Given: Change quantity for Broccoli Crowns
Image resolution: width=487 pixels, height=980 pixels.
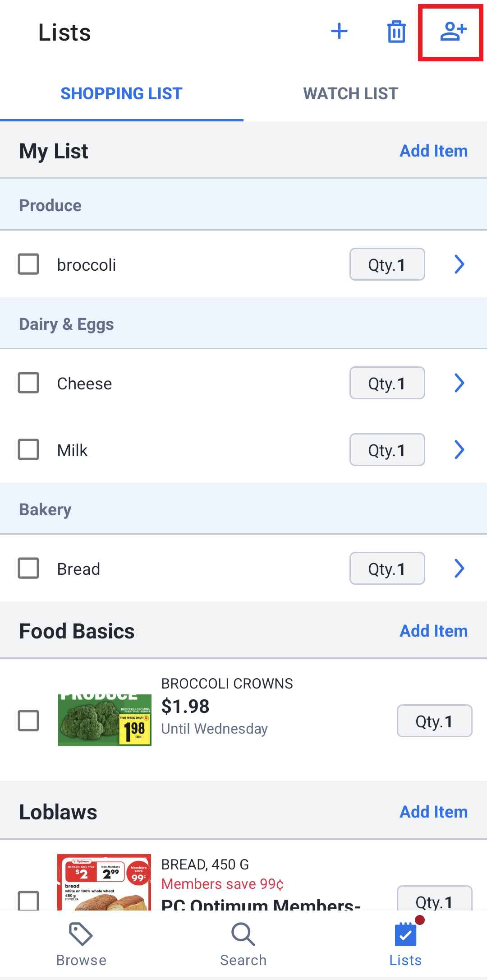Looking at the screenshot, I should [x=434, y=721].
